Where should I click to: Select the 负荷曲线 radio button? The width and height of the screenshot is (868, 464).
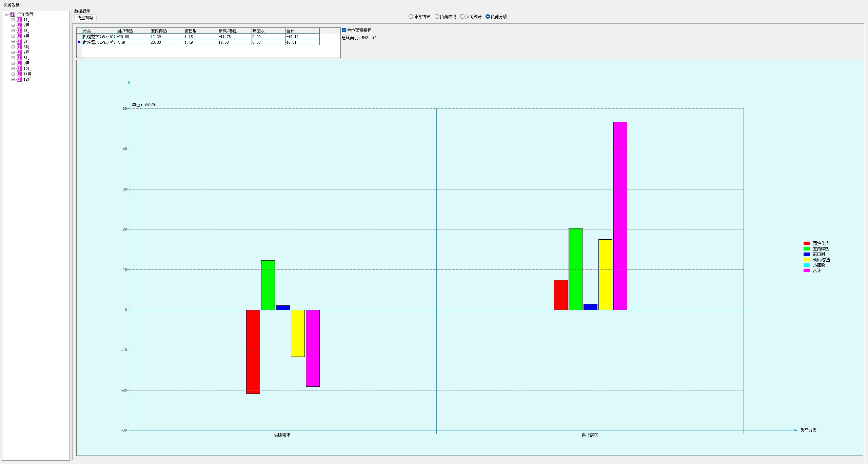tap(437, 17)
